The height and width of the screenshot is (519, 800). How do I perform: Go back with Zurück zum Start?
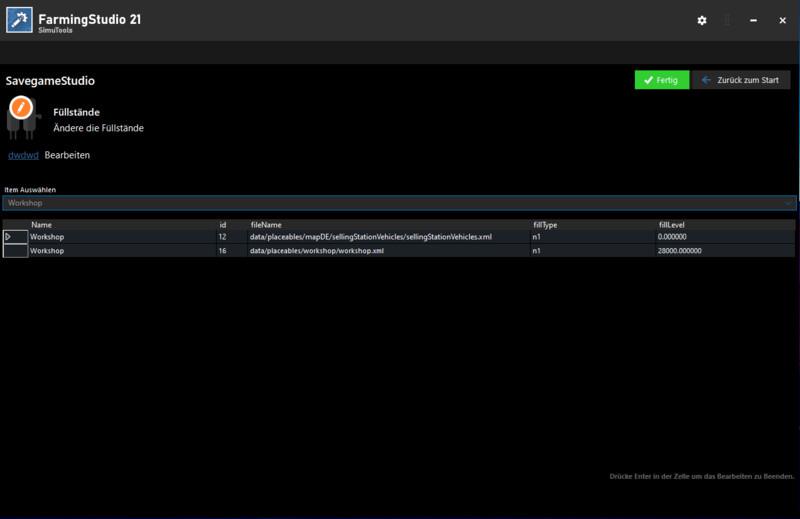740,80
